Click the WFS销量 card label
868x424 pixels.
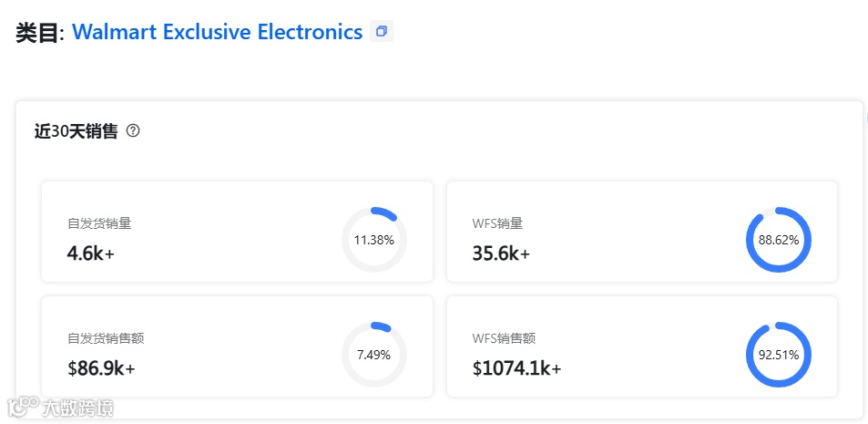coord(497,222)
